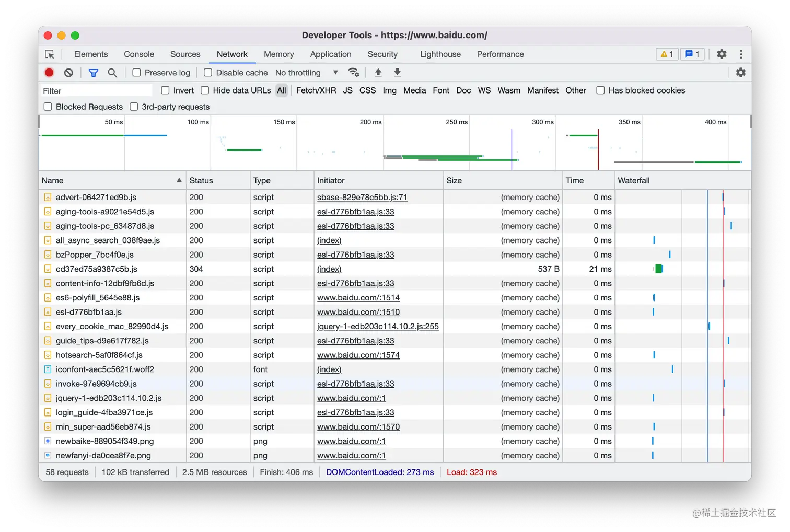Check the Hide data URLs box

click(x=205, y=90)
